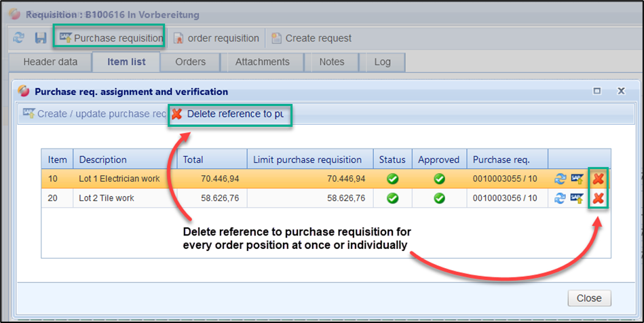Open the Orders tab
The height and width of the screenshot is (323, 644).
(190, 62)
